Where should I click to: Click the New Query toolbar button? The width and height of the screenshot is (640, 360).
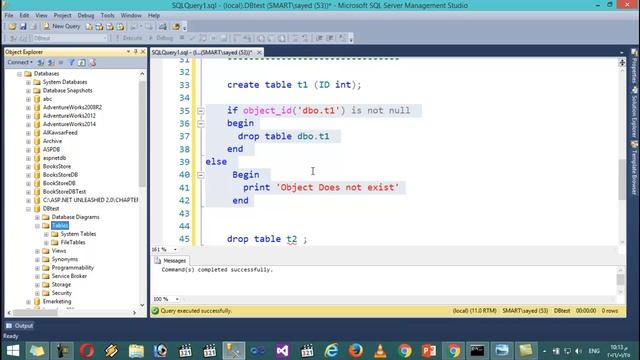(x=62, y=27)
